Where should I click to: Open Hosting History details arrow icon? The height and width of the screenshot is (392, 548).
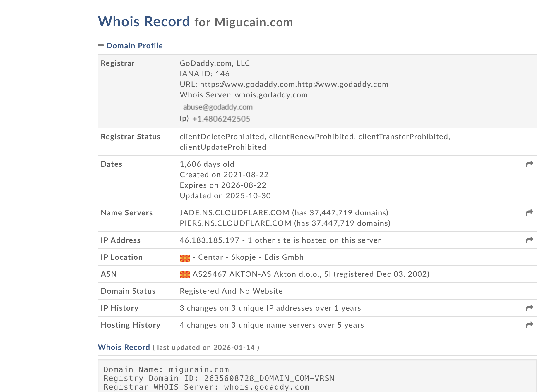point(529,325)
